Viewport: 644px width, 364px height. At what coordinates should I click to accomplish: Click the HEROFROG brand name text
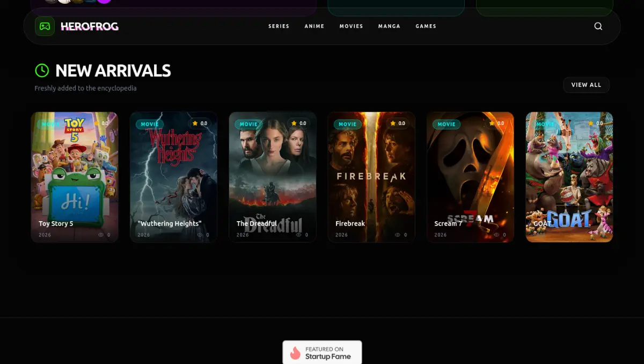coord(90,26)
